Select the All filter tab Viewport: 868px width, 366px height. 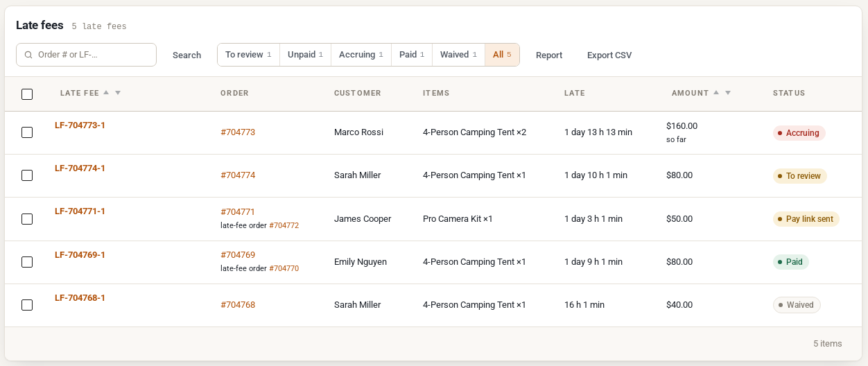502,55
